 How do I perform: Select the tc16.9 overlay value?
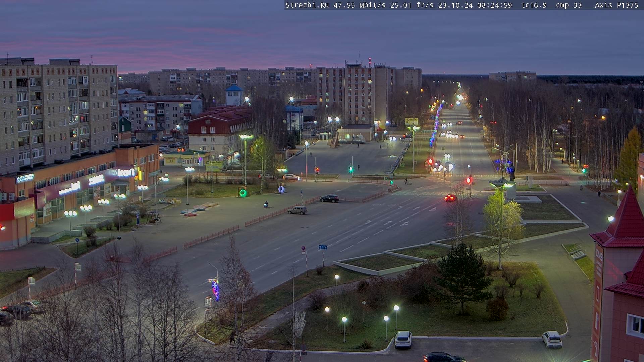(534, 5)
